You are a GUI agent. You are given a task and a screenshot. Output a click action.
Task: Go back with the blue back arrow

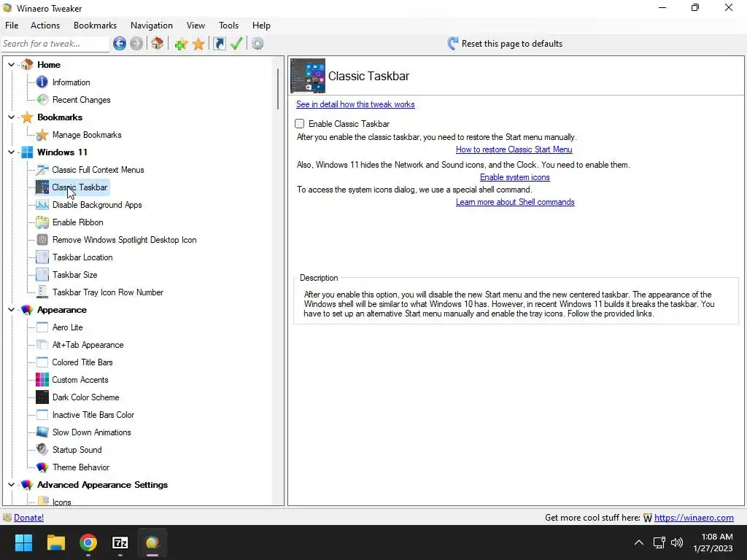120,44
